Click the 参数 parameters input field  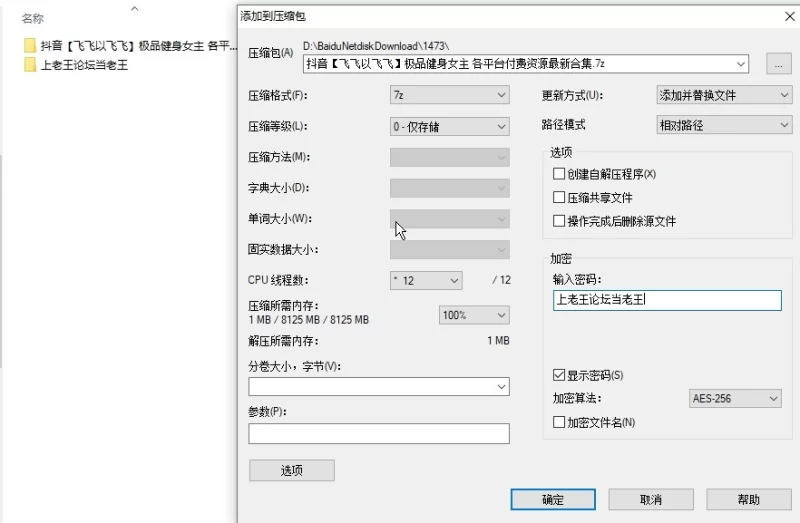tap(379, 433)
